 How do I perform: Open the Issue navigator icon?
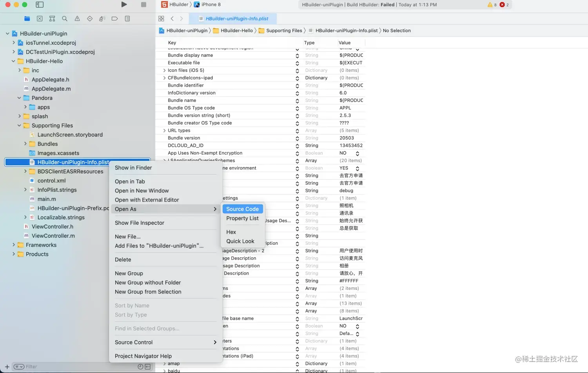pos(77,18)
